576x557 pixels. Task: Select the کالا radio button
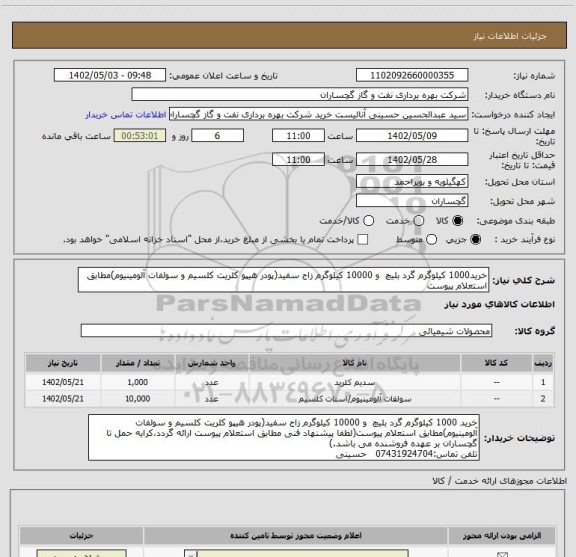(x=458, y=221)
